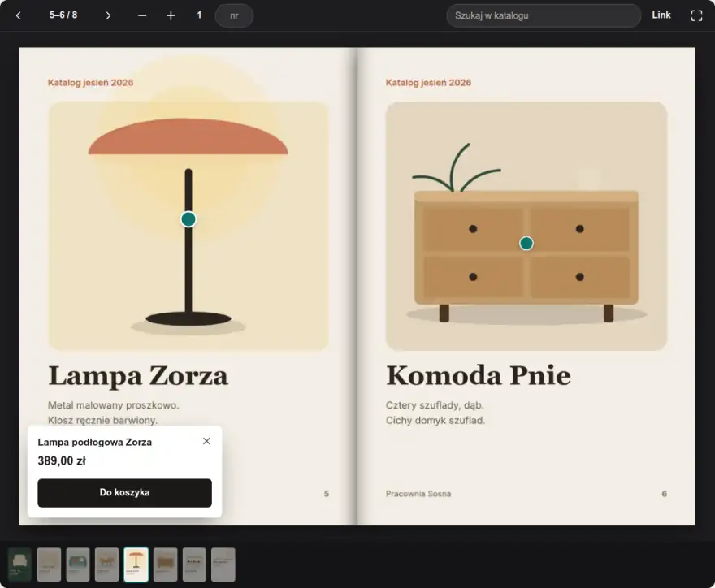
Task: Click the page number '5'
Action: 327,494
